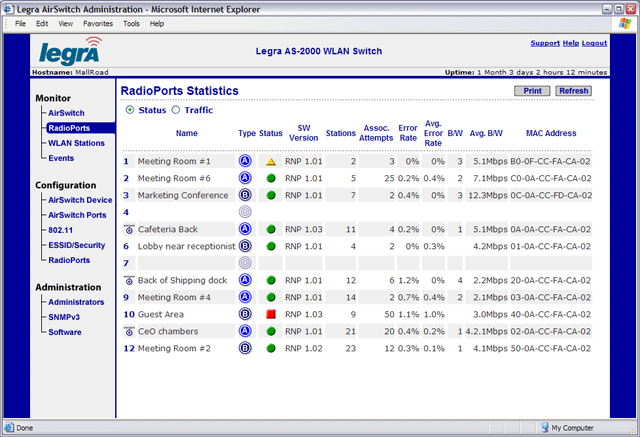The image size is (640, 437).
Task: Click the Windows logo in the IE toolbar
Action: (x=624, y=23)
